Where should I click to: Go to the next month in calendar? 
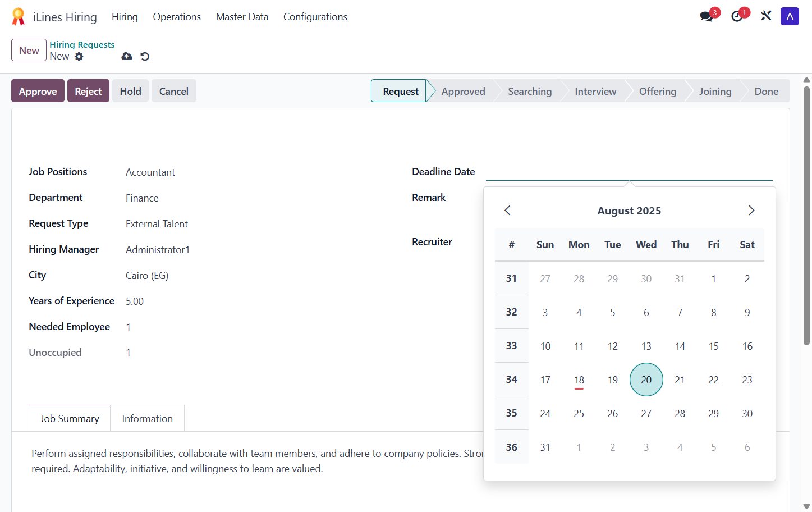coord(751,211)
